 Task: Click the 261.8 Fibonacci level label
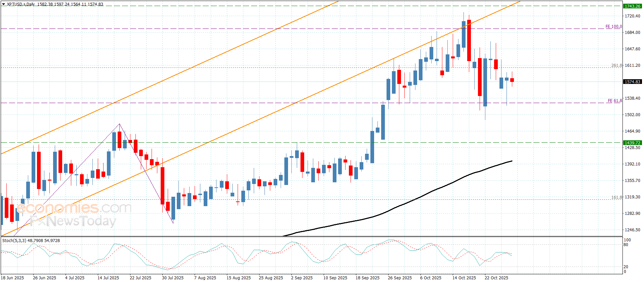(617, 65)
